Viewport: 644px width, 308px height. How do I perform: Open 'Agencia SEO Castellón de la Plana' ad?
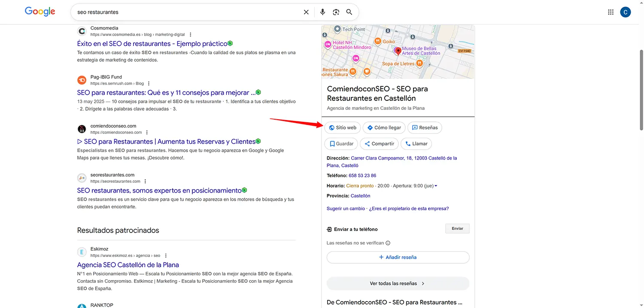pos(128,265)
